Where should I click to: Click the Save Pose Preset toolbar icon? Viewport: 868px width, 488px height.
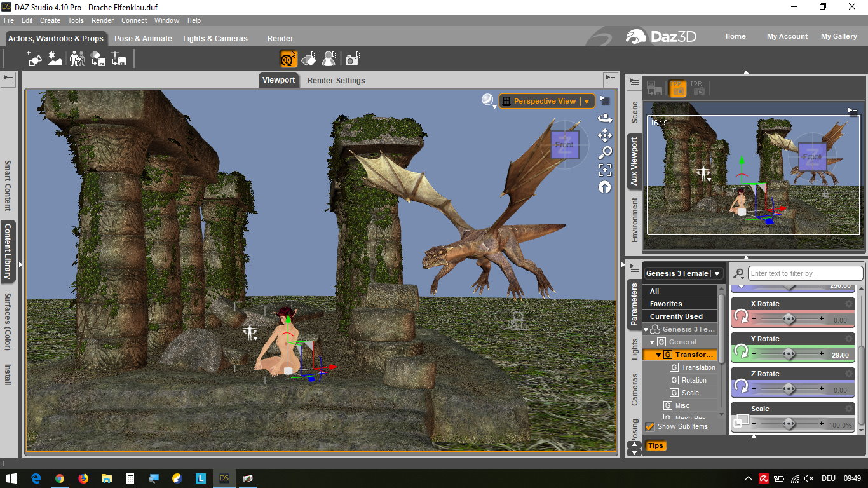(119, 59)
